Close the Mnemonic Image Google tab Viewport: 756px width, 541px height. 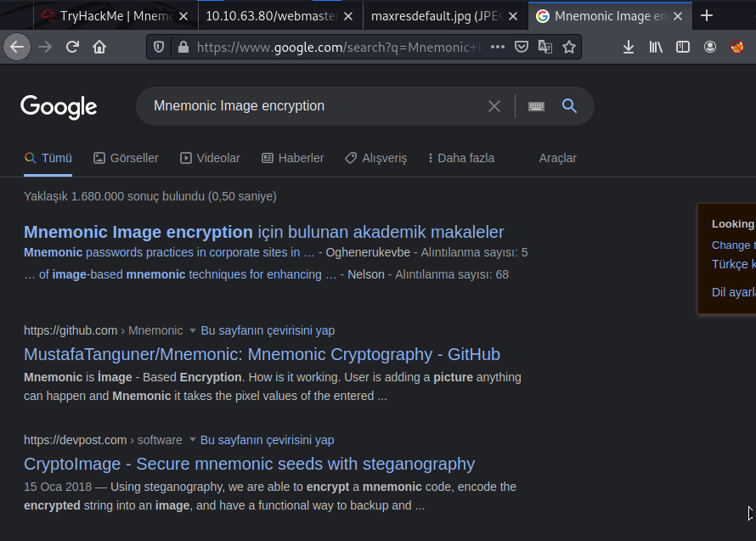click(678, 16)
